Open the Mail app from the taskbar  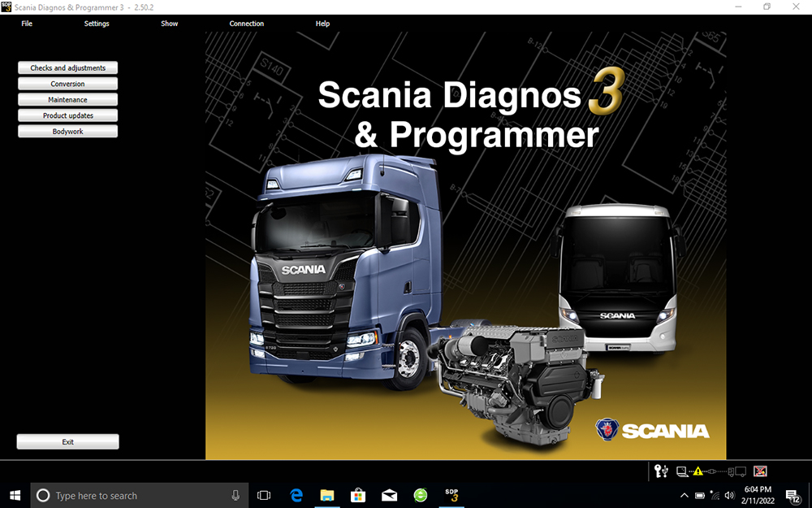(x=390, y=496)
